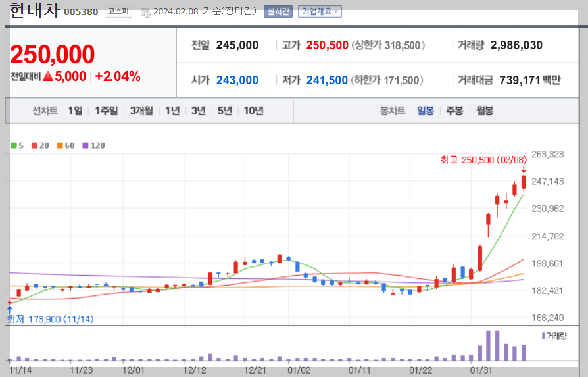Open the 기업개요 dropdown
588x377 pixels.
click(x=320, y=12)
